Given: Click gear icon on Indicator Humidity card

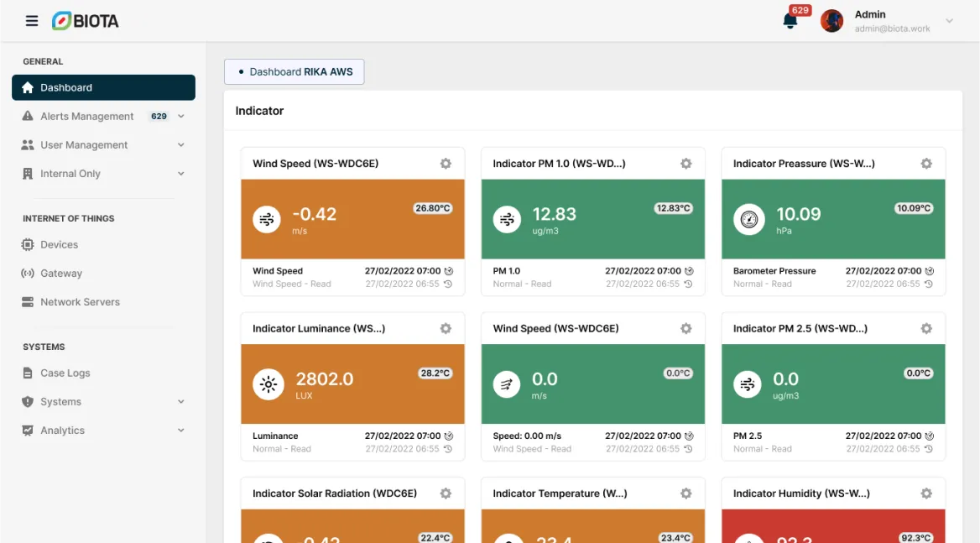Looking at the screenshot, I should [926, 493].
